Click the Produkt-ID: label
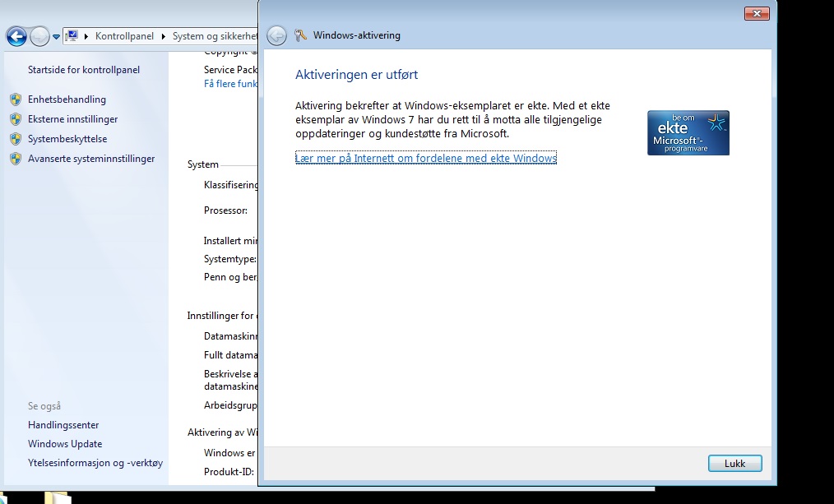 point(229,472)
